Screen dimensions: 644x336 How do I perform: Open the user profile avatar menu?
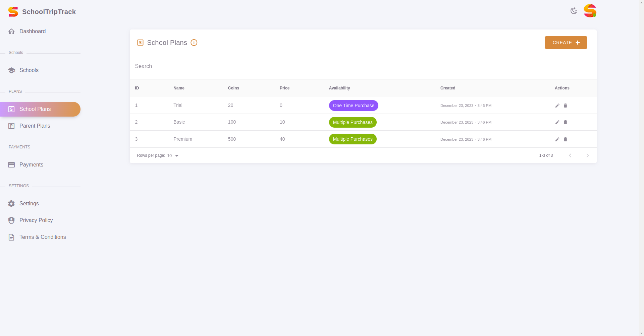[x=590, y=11]
